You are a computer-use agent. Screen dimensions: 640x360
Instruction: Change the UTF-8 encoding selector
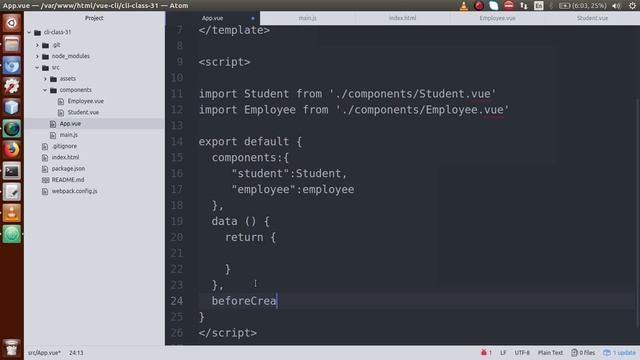pos(522,353)
